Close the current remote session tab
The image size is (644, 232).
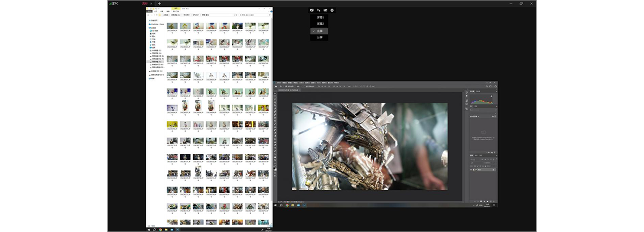point(151,4)
